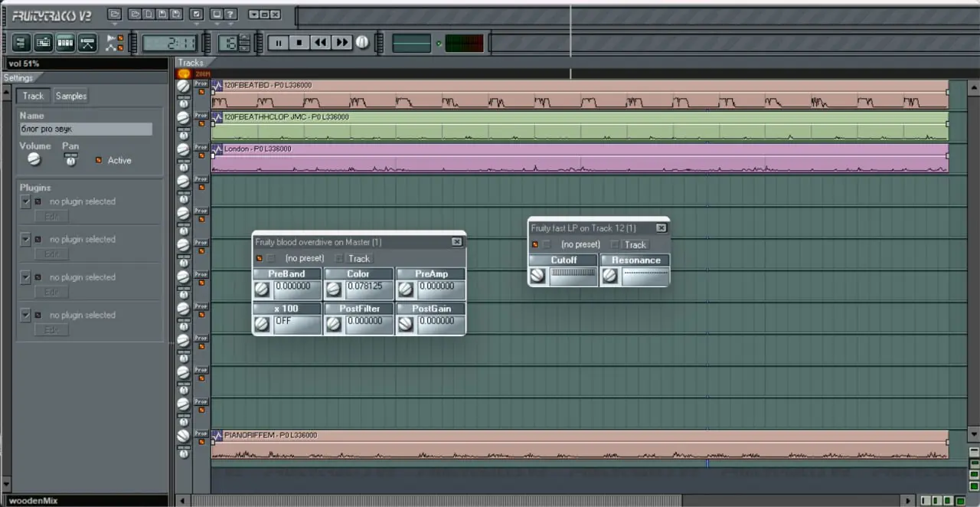Click waveform icon on London clip

[x=217, y=149]
